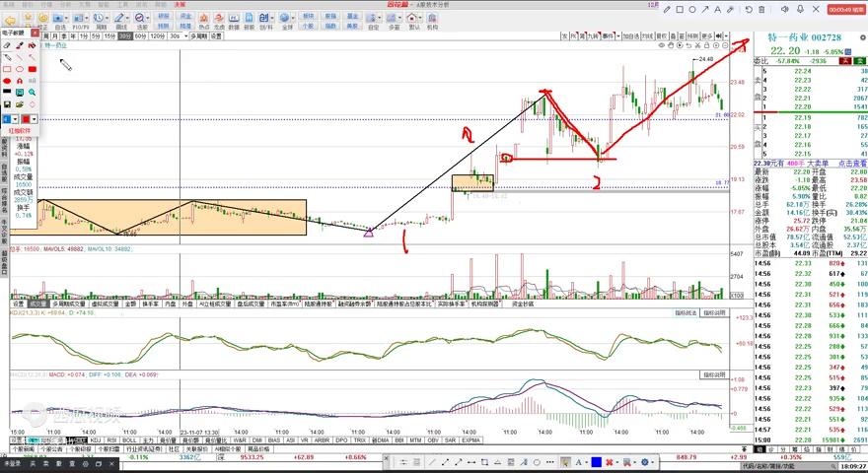Open the 换手率 volume sub-tab
Viewport: 868px width, 473px height.
point(151,304)
